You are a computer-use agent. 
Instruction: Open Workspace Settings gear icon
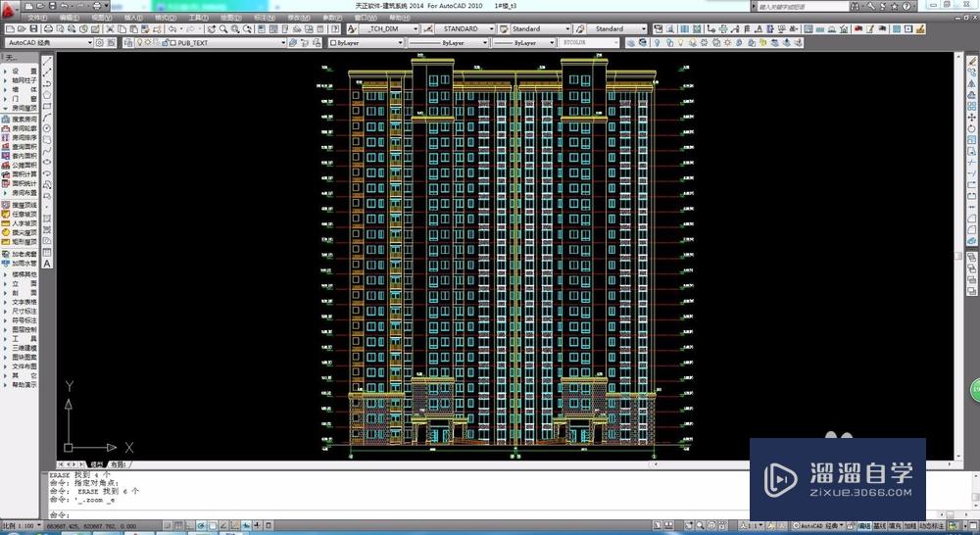tap(99, 42)
